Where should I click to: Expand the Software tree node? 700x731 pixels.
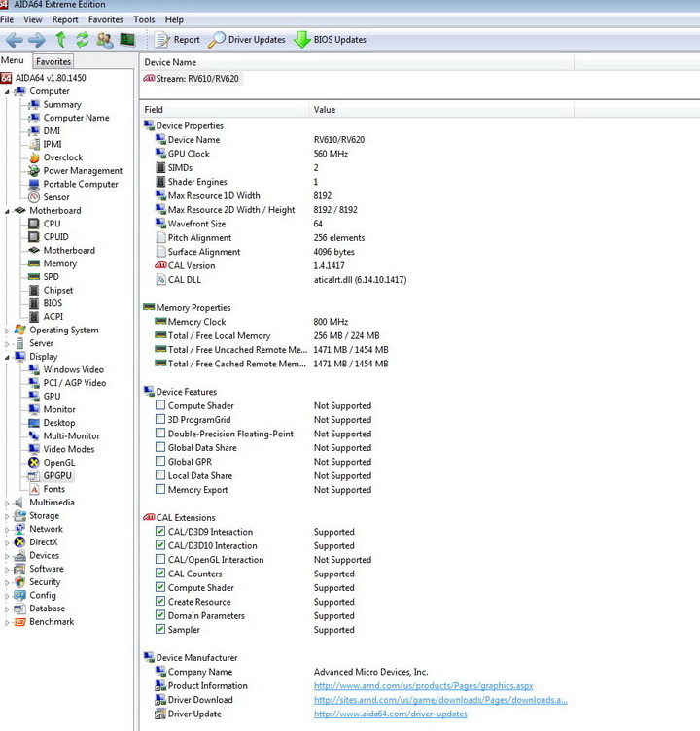click(7, 570)
